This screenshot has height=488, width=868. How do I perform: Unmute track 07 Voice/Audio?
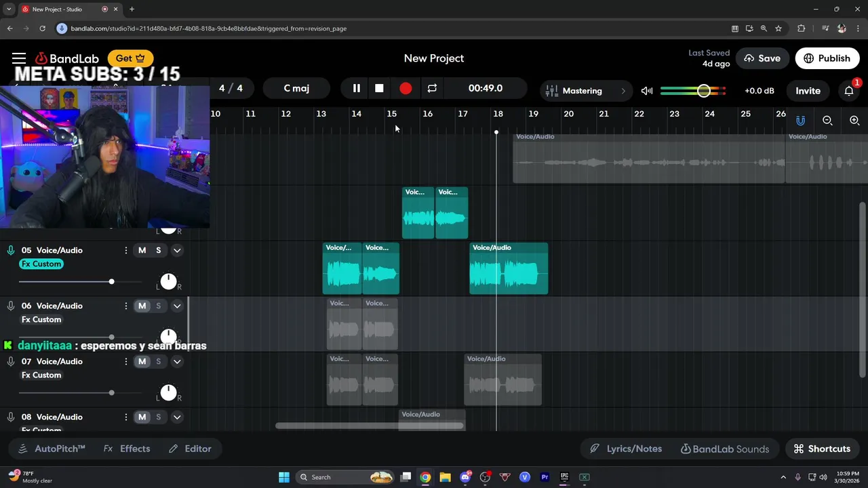click(142, 361)
